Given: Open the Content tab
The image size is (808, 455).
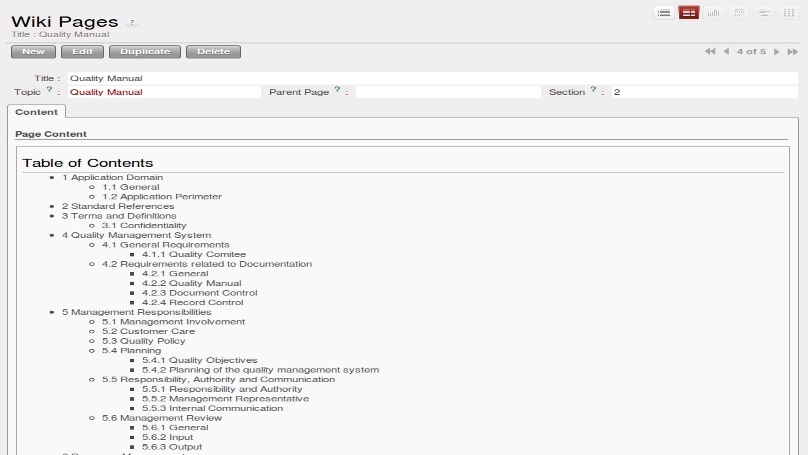Looking at the screenshot, I should click(36, 112).
